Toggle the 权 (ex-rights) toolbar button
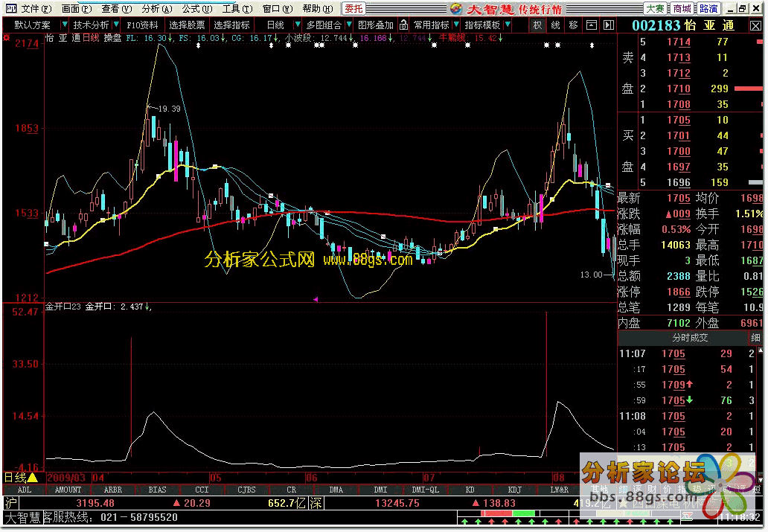The height and width of the screenshot is (532, 768). click(538, 25)
